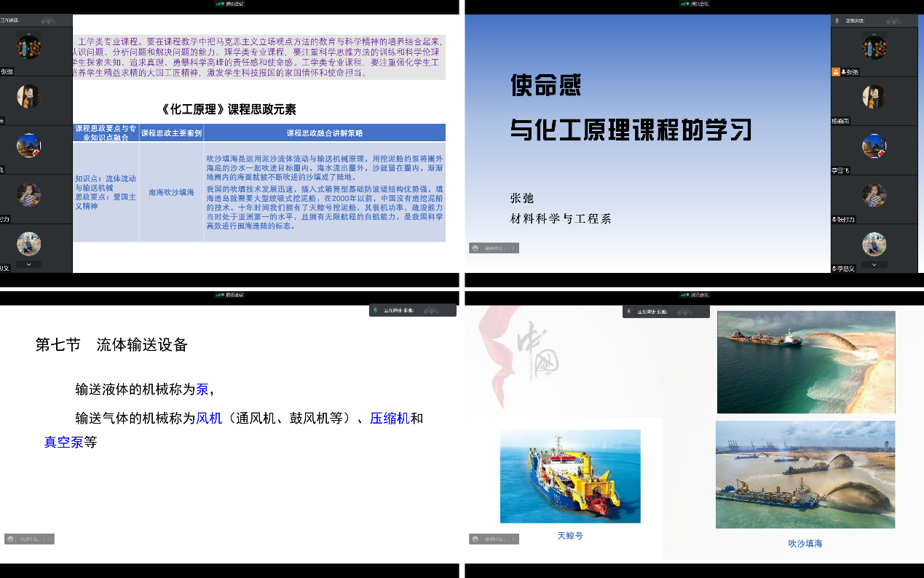This screenshot has width=924, height=578.
Task: Click the emoji icon in bottom-right meeting chat bar
Action: 475,539
